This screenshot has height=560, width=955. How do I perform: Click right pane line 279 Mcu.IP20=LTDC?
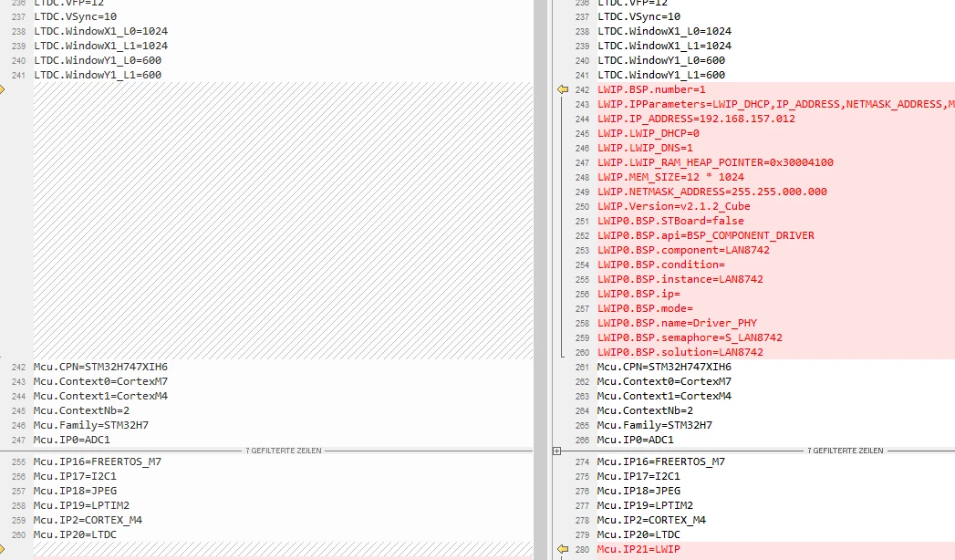click(638, 535)
